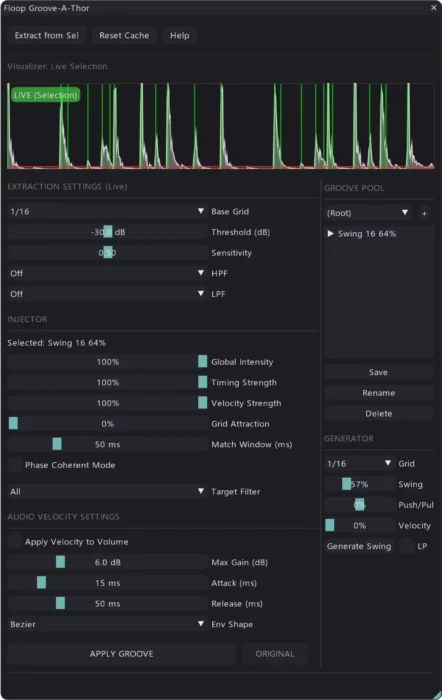
Task: Close the Floop Groove-A-Thor window
Action: [434, 8]
